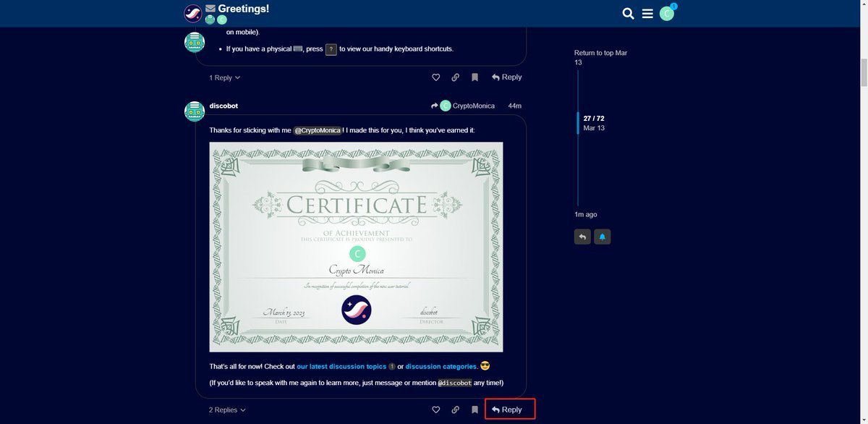Copy share link on the keyboard shortcuts post
The image size is (868, 424).
pos(455,77)
